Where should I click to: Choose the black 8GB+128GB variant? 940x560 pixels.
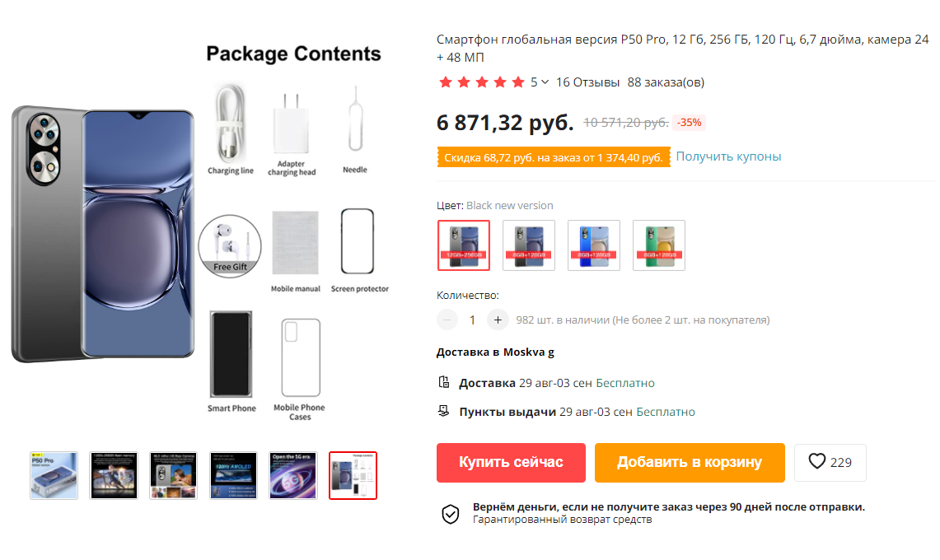click(529, 245)
